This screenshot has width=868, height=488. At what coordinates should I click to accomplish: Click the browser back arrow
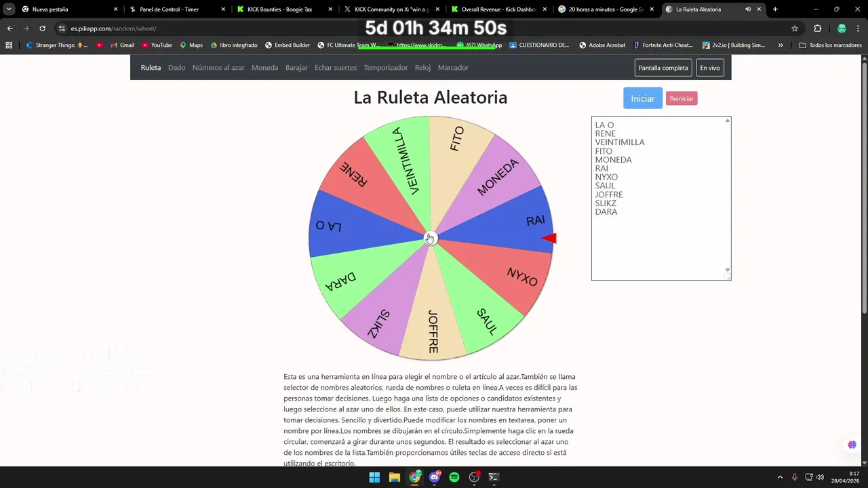pyautogui.click(x=9, y=28)
